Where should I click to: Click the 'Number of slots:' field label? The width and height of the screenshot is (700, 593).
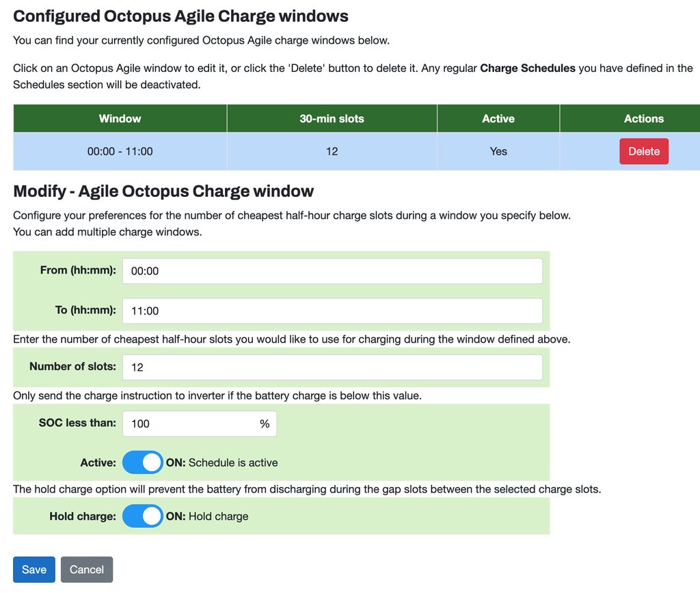72,367
